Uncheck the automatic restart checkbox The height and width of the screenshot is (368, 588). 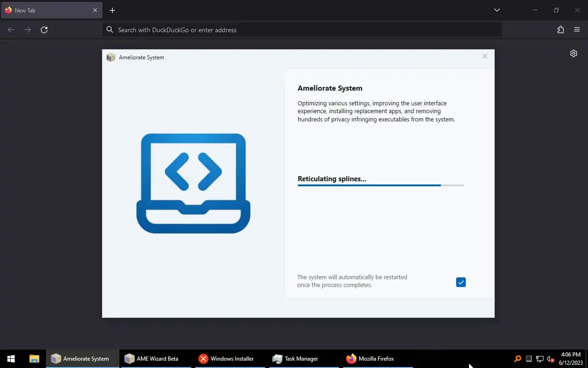(461, 282)
